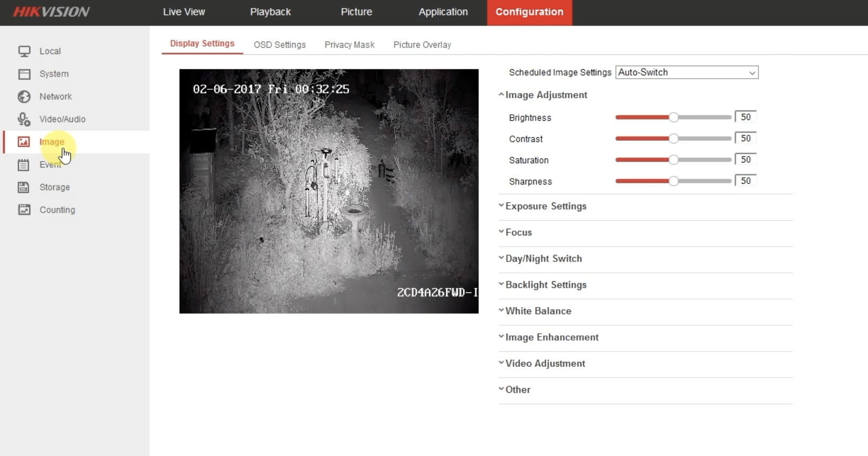Click the Storage disk icon
Image resolution: width=868 pixels, height=456 pixels.
[24, 187]
